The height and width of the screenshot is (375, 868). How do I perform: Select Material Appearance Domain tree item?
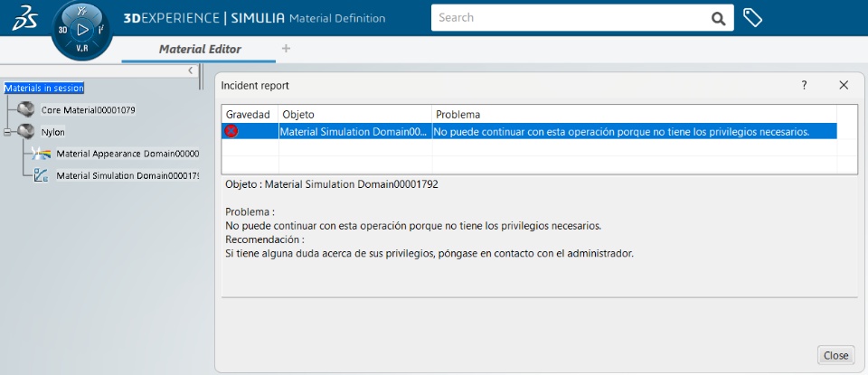click(x=127, y=154)
